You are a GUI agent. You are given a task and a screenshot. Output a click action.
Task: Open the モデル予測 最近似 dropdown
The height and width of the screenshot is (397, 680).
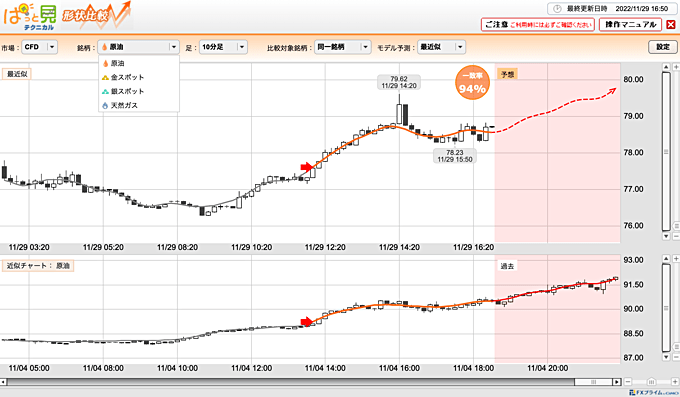pyautogui.click(x=441, y=47)
